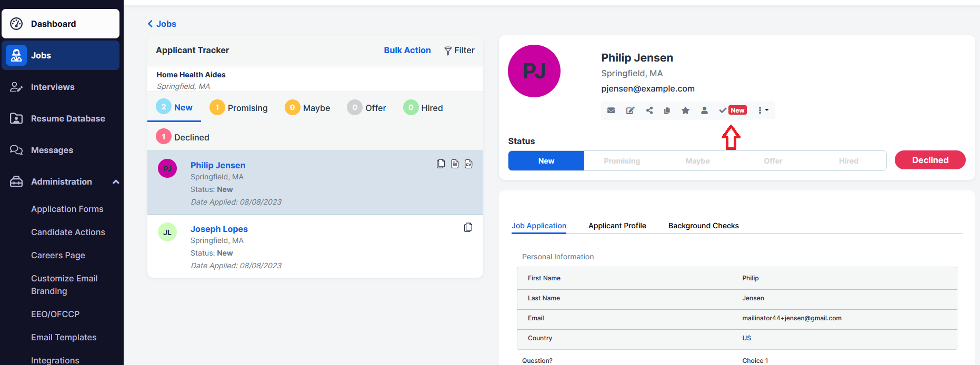Image resolution: width=980 pixels, height=365 pixels.
Task: Set applicant status to Hired in status bar
Action: point(848,161)
